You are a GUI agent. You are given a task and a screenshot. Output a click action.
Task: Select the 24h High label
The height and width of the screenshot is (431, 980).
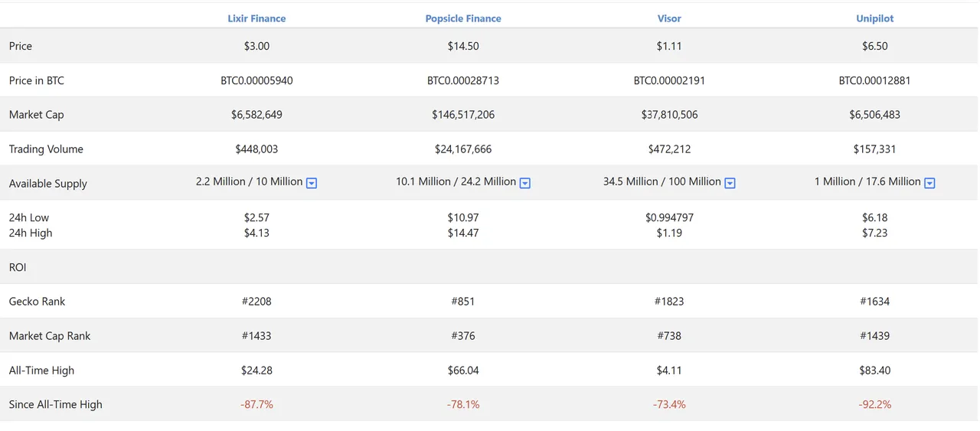(x=31, y=233)
